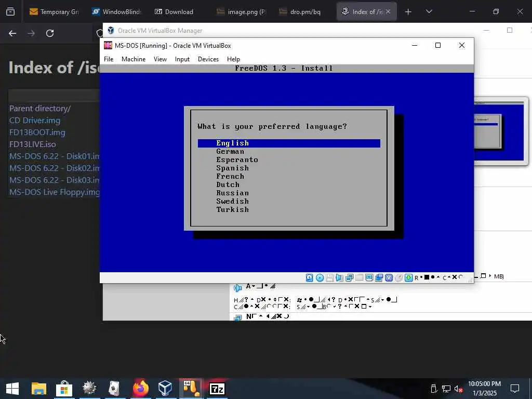
Task: Click the muted volume tray icon
Action: pyautogui.click(x=459, y=389)
